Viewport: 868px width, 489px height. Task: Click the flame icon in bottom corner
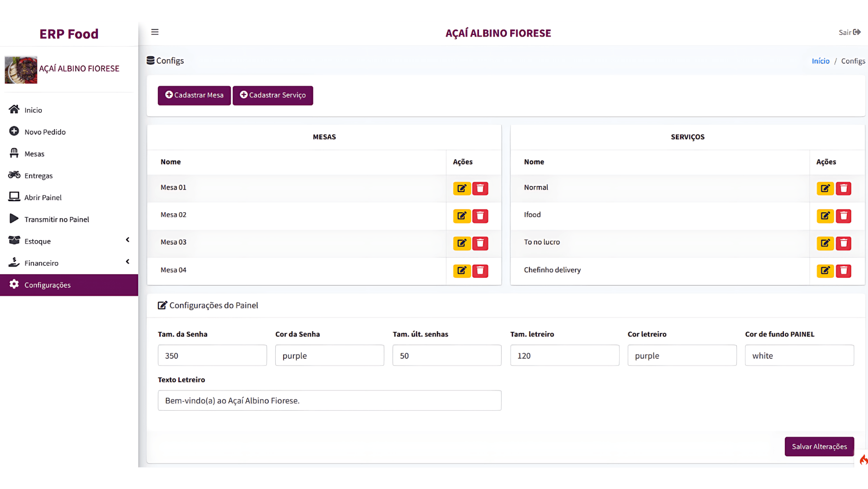tap(863, 460)
